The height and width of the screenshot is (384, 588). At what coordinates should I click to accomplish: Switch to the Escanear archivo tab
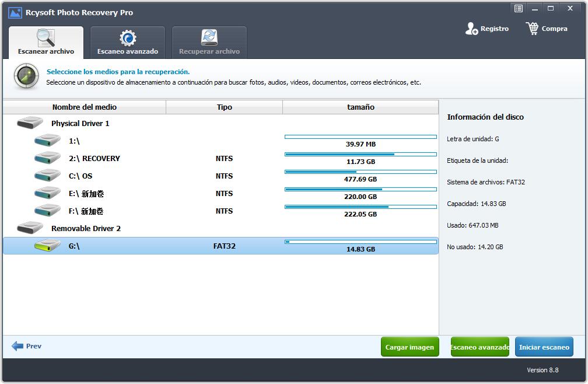(x=46, y=43)
